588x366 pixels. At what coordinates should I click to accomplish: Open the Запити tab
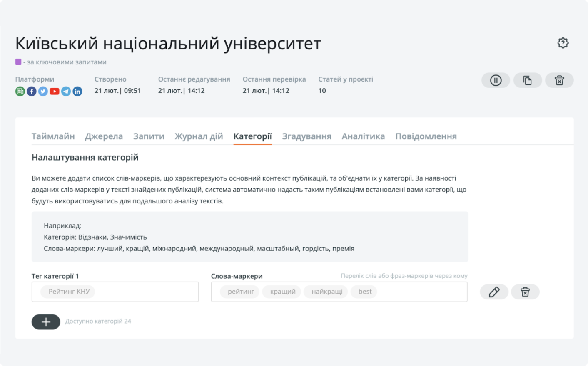click(x=149, y=136)
